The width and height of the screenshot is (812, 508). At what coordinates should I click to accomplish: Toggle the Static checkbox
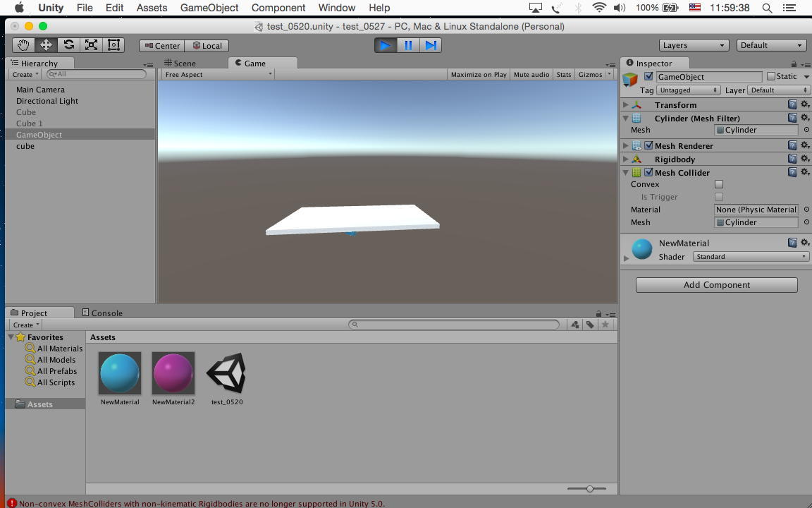pos(771,76)
